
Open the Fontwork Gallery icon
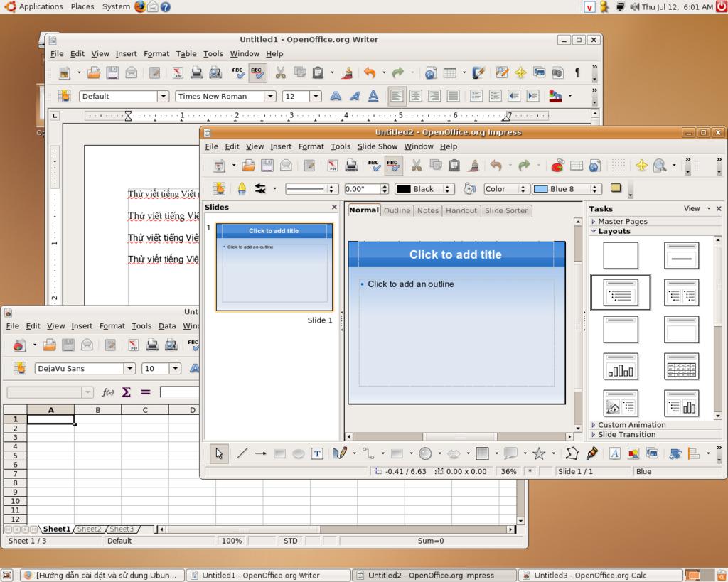coord(614,453)
